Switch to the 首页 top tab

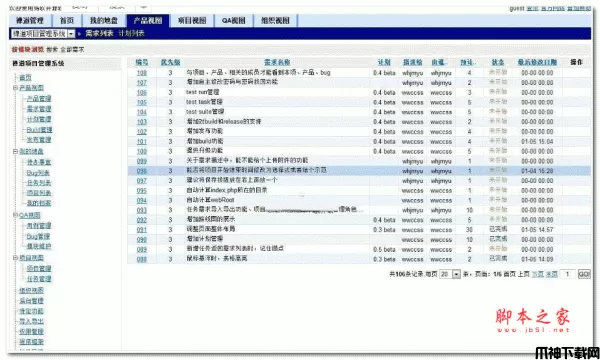click(x=67, y=21)
